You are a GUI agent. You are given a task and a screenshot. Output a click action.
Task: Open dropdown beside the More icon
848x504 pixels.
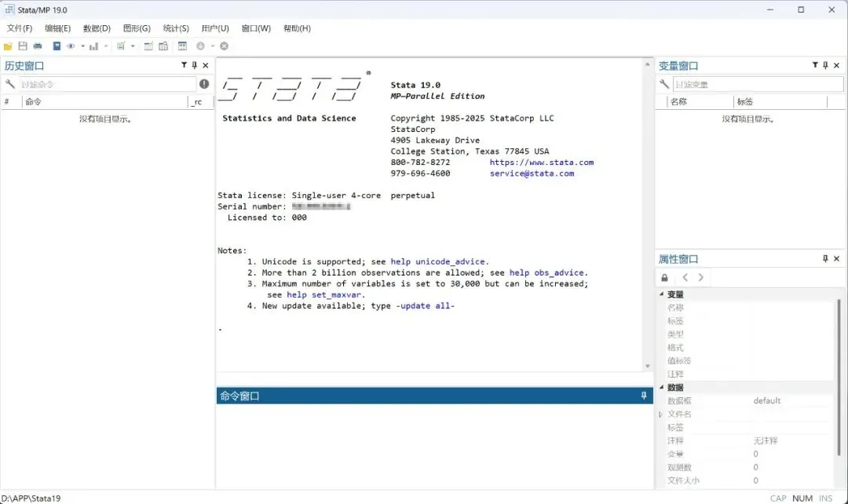(213, 46)
